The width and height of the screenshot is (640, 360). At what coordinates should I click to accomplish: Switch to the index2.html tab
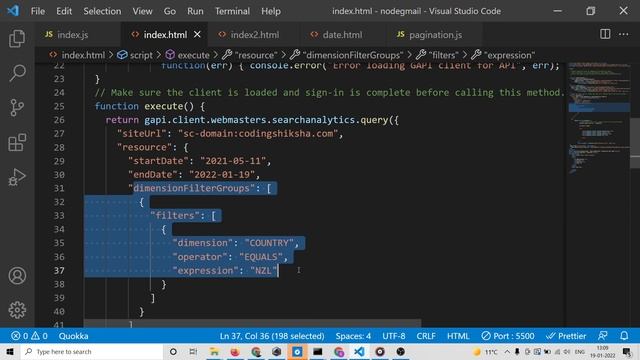click(x=254, y=35)
